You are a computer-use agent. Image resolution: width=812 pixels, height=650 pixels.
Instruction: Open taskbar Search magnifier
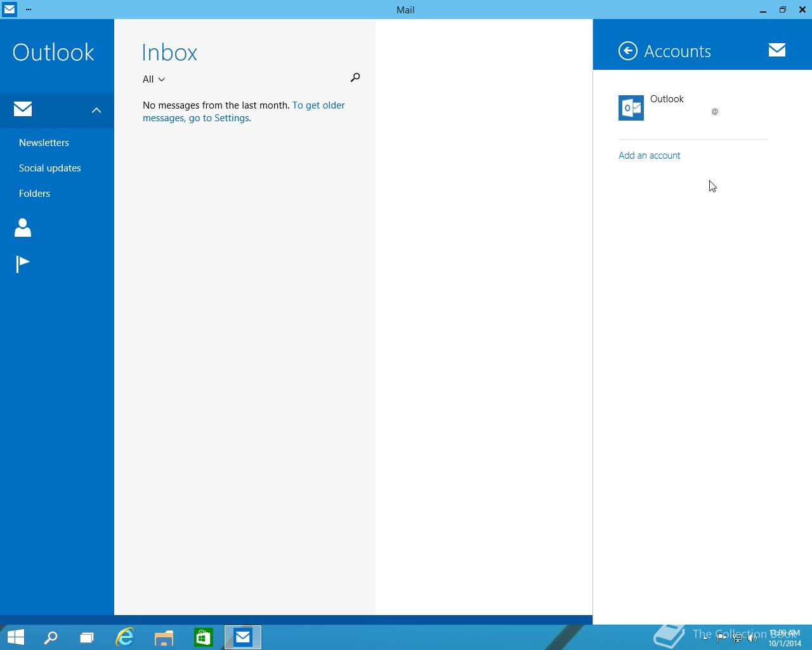point(51,637)
